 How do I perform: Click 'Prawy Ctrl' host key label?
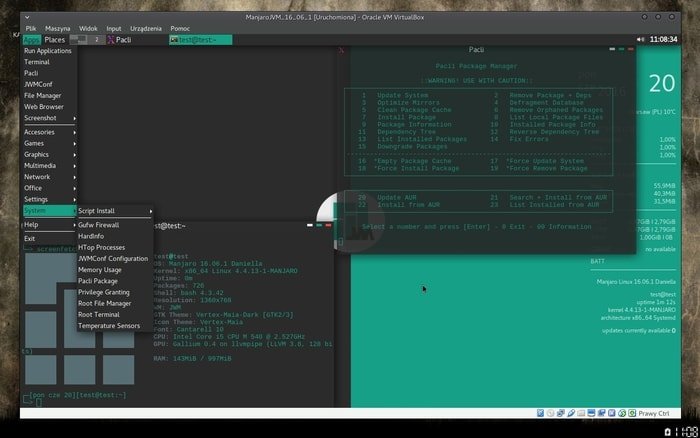click(x=654, y=413)
